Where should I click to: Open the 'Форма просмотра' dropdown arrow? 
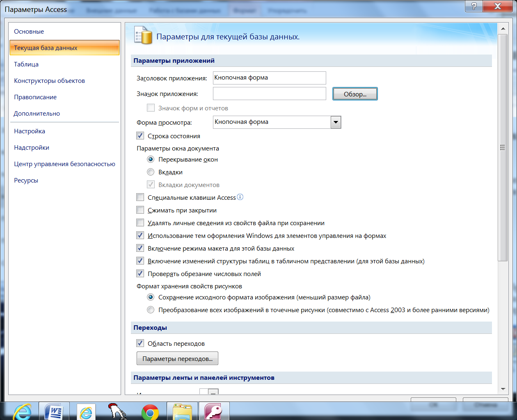tap(336, 122)
